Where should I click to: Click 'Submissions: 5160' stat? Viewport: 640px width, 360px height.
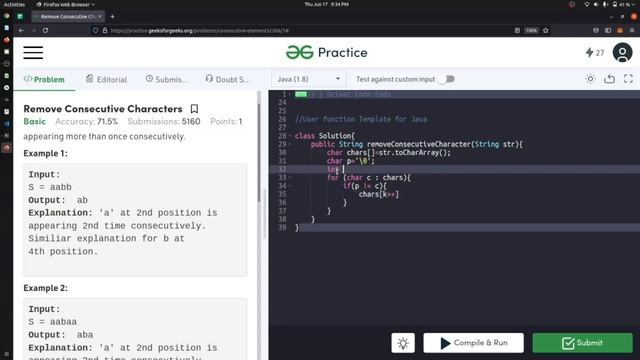click(164, 122)
